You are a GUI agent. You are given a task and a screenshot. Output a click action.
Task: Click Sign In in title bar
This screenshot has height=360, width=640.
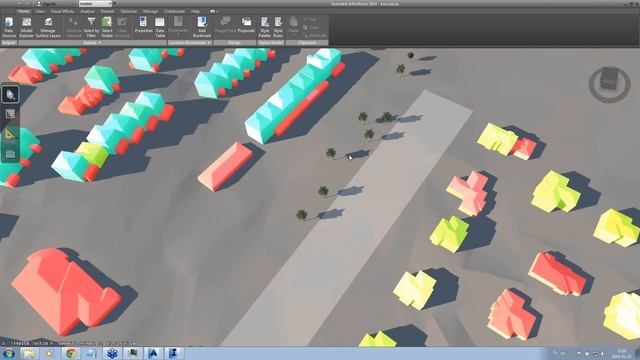pyautogui.click(x=46, y=4)
